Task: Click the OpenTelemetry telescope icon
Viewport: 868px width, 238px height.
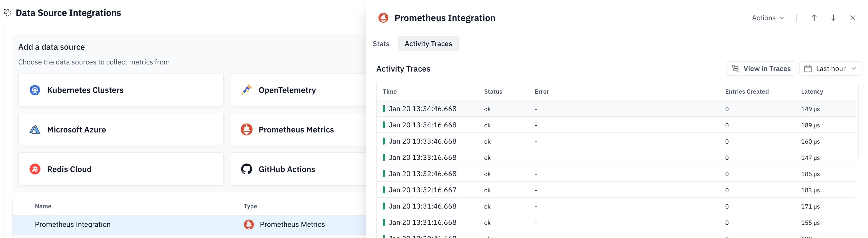Action: click(246, 90)
